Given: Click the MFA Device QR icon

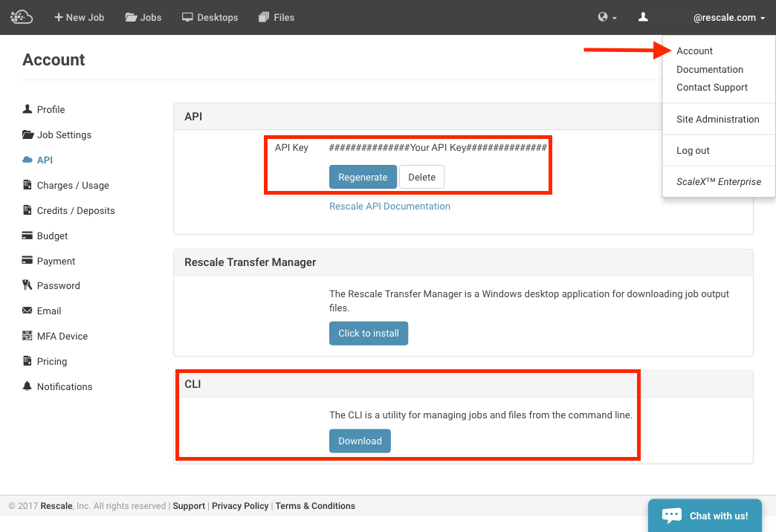Looking at the screenshot, I should tap(28, 336).
